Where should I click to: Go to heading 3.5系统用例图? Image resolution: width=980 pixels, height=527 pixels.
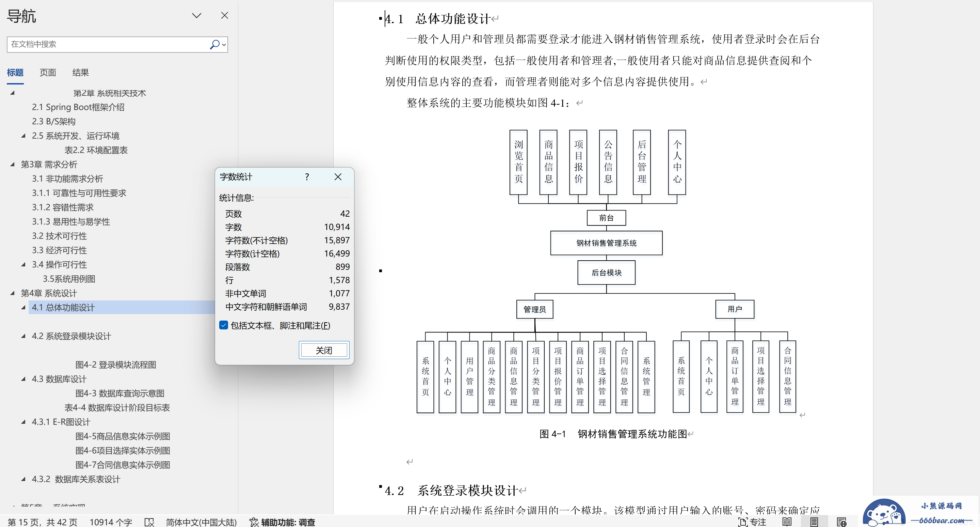[x=69, y=279]
